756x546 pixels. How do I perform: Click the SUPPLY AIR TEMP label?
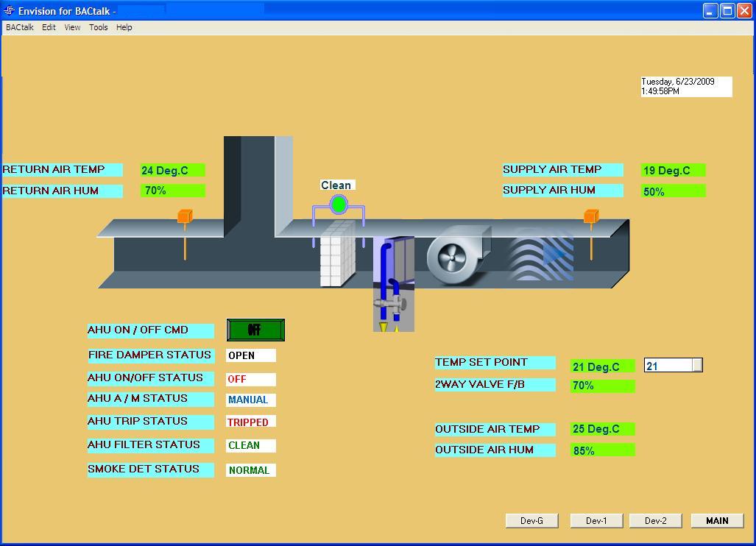562,170
